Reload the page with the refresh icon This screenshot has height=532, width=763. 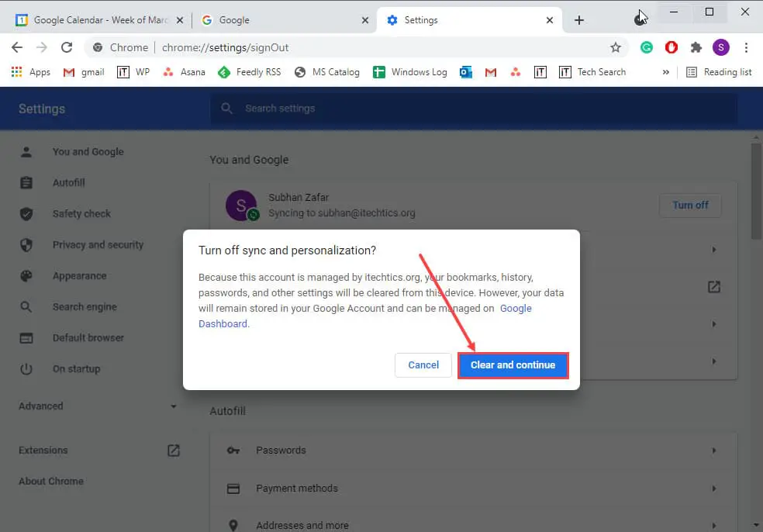(x=67, y=47)
